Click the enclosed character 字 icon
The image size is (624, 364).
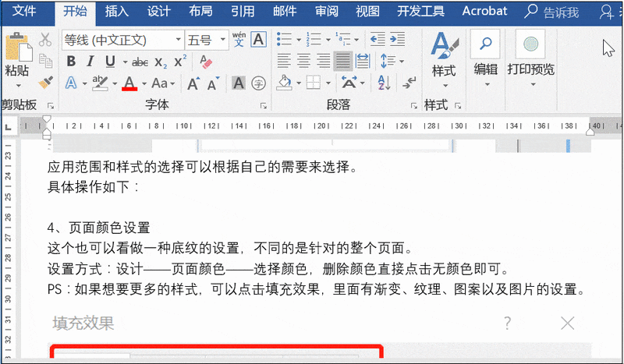click(x=258, y=83)
